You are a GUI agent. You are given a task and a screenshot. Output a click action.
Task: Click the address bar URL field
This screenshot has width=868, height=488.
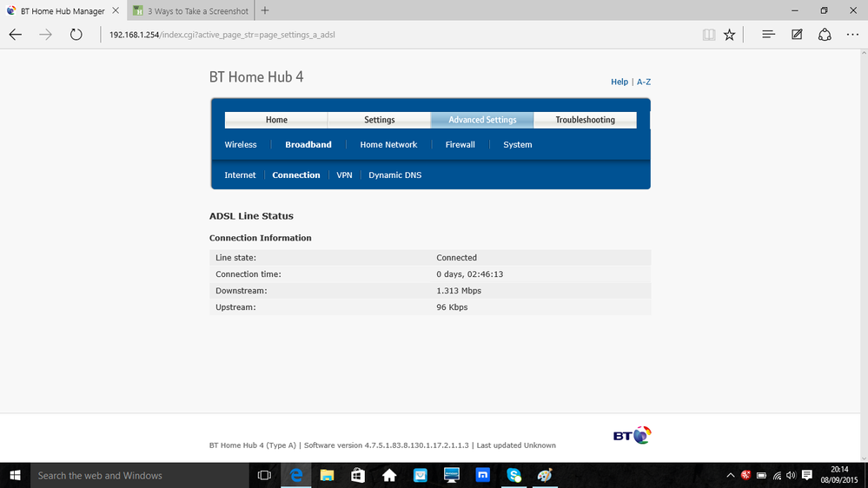(x=399, y=35)
